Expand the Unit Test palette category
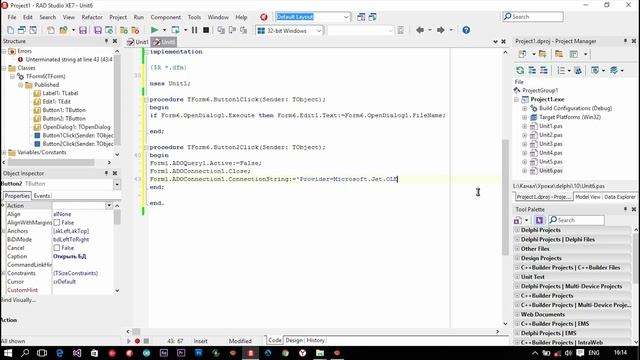The height and width of the screenshot is (360, 640). point(517,277)
